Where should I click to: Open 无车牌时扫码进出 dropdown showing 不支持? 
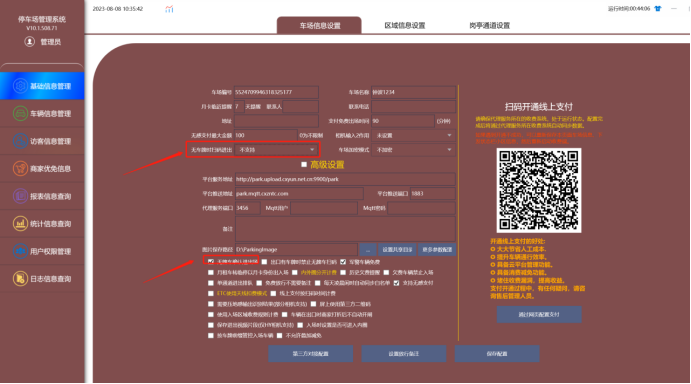point(276,150)
